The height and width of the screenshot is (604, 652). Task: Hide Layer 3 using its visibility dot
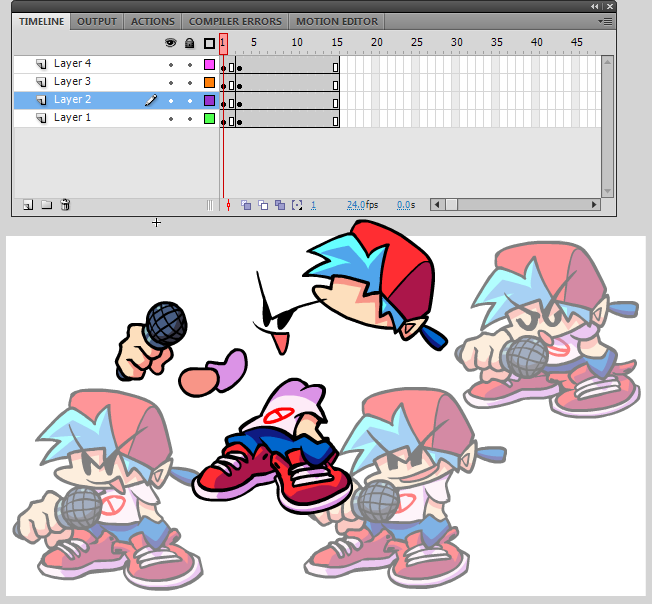(171, 83)
